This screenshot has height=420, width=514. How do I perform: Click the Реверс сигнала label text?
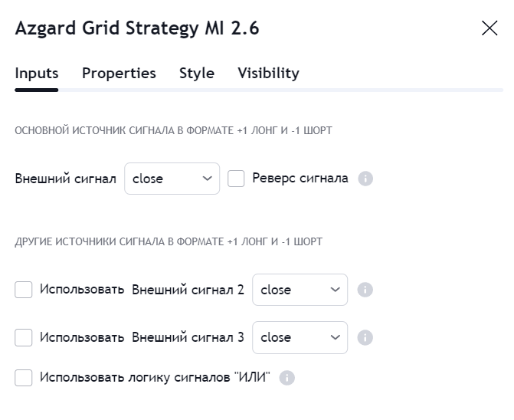pyautogui.click(x=300, y=179)
